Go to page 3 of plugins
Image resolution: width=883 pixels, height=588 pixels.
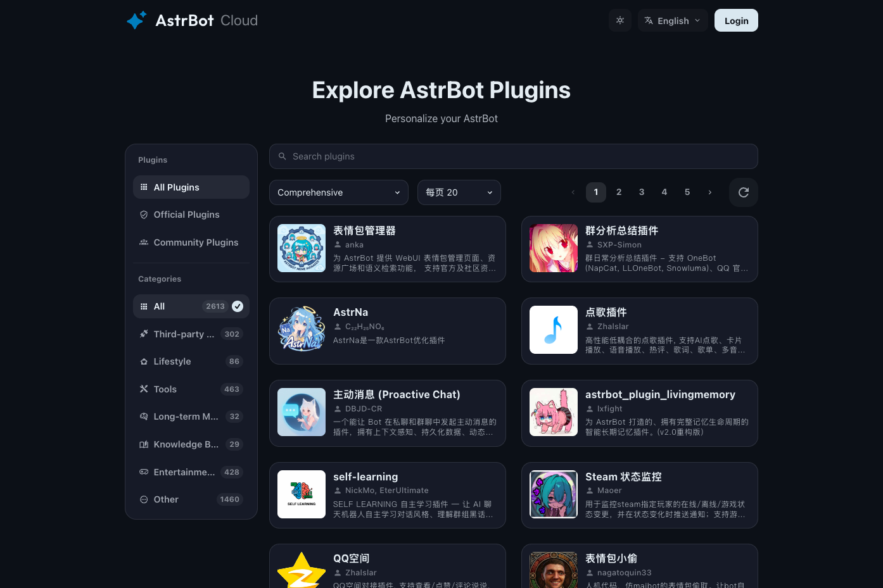pos(642,192)
